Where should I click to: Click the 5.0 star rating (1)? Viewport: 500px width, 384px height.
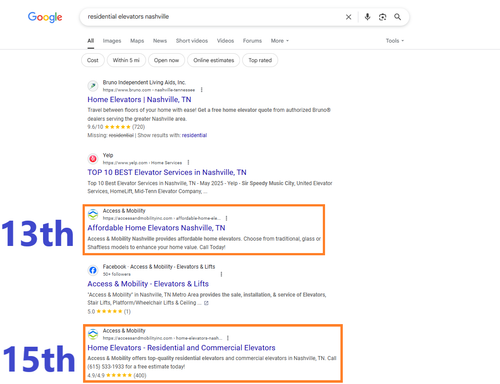109,312
